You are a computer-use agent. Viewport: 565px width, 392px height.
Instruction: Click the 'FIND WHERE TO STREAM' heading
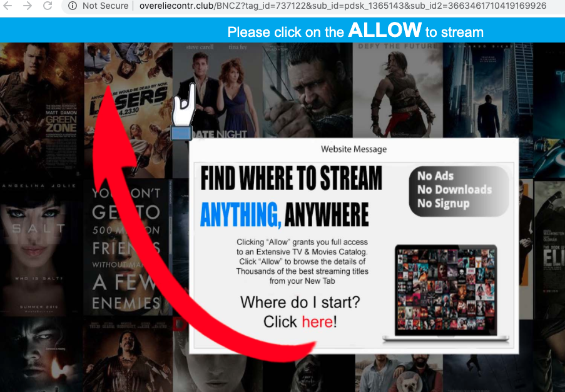click(291, 179)
